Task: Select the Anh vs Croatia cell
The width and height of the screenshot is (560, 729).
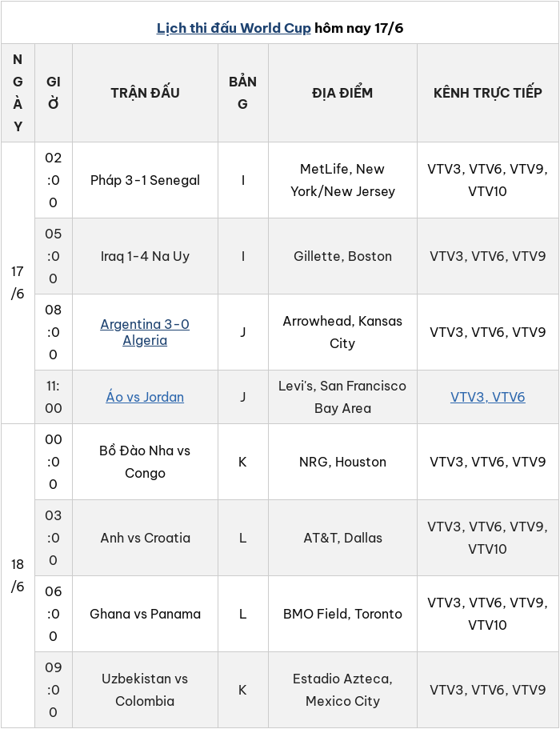Action: [145, 538]
